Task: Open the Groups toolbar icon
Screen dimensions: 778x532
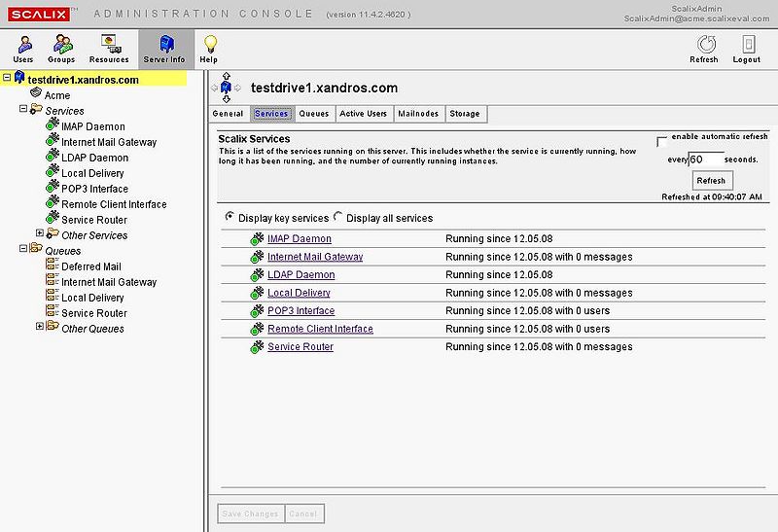Action: (x=62, y=46)
